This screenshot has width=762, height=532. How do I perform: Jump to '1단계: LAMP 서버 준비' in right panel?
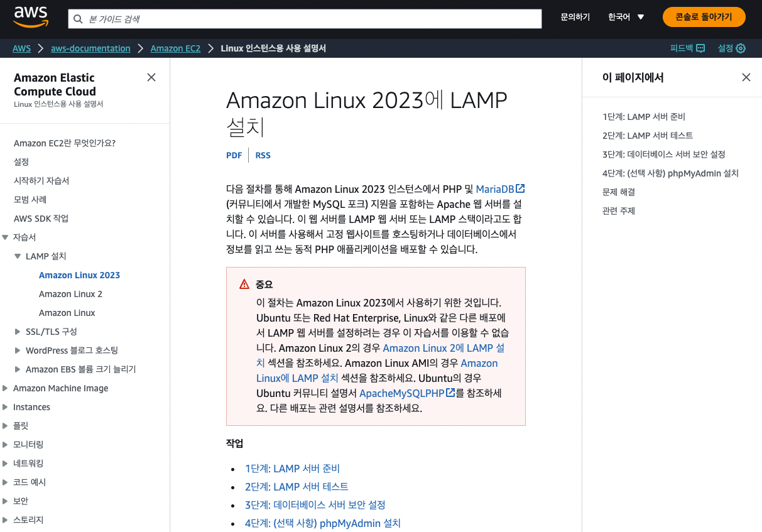pos(644,117)
